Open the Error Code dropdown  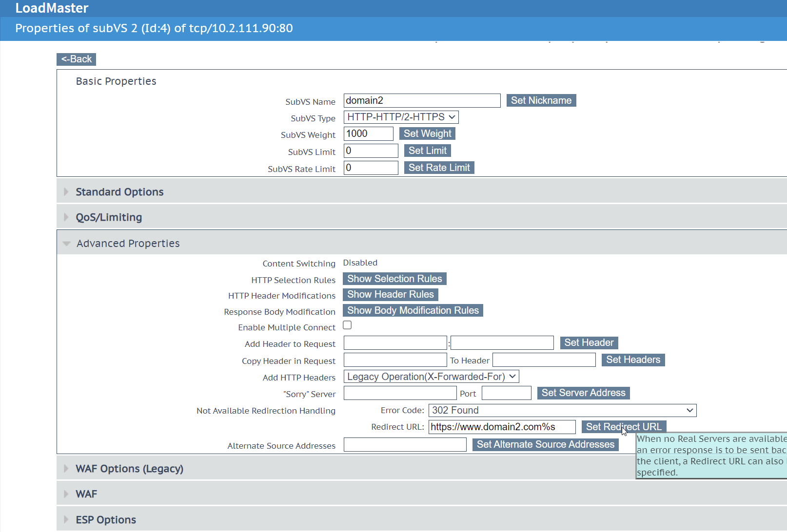pos(563,410)
